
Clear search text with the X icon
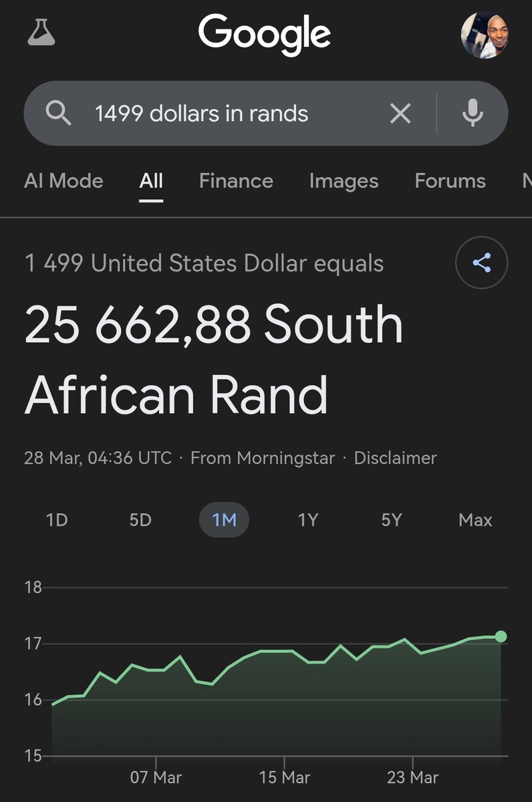[x=400, y=114]
